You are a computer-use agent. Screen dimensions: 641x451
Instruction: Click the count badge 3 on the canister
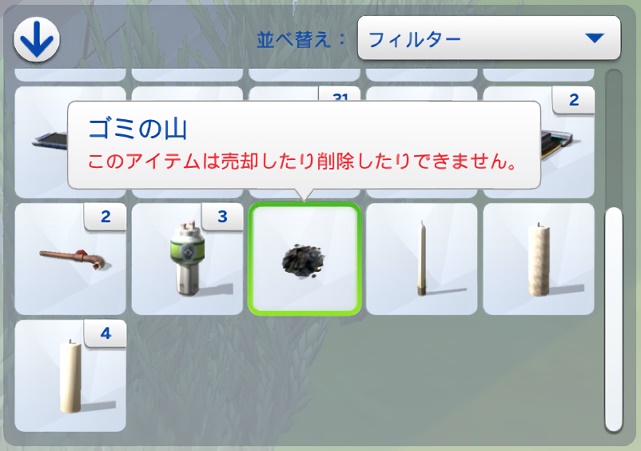[222, 217]
